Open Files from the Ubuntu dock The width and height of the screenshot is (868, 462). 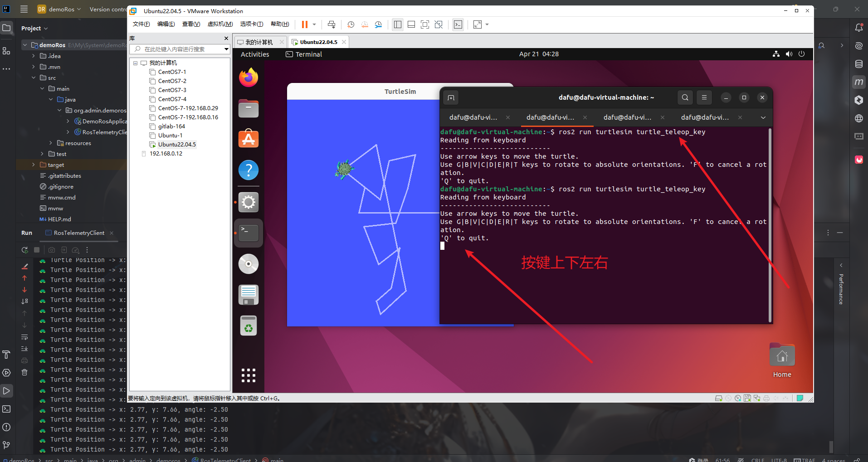[249, 108]
